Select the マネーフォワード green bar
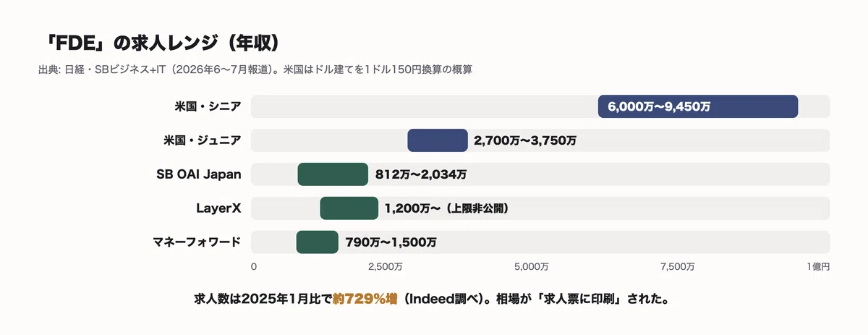Screen dimensions: 868x335 pos(318,242)
